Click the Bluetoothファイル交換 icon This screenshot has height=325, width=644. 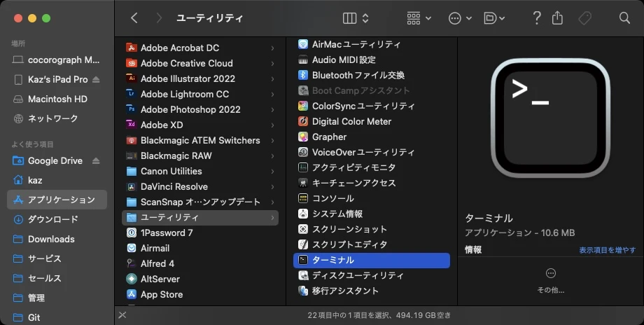[x=303, y=75]
